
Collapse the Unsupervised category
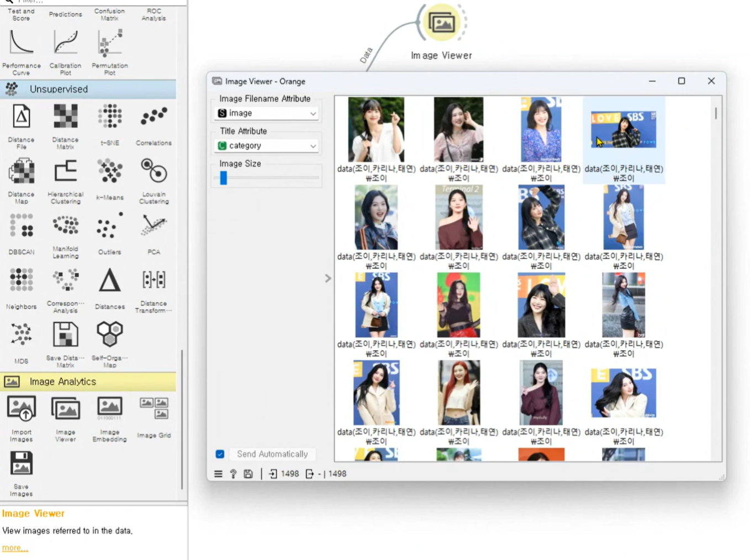pos(88,89)
